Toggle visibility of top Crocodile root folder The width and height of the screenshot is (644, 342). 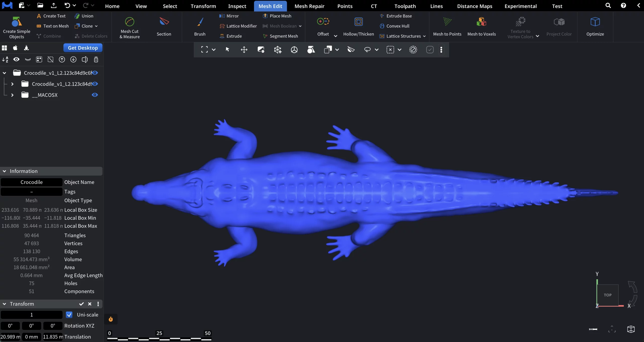[x=95, y=73]
